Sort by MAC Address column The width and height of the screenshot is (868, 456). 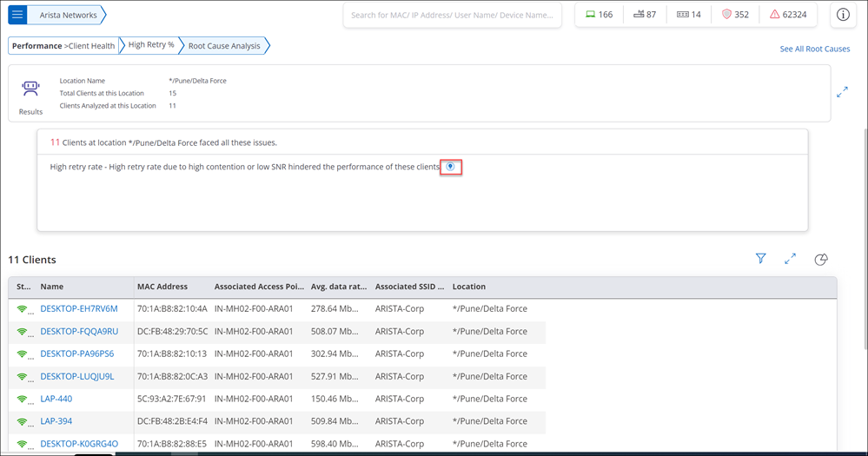coord(162,287)
